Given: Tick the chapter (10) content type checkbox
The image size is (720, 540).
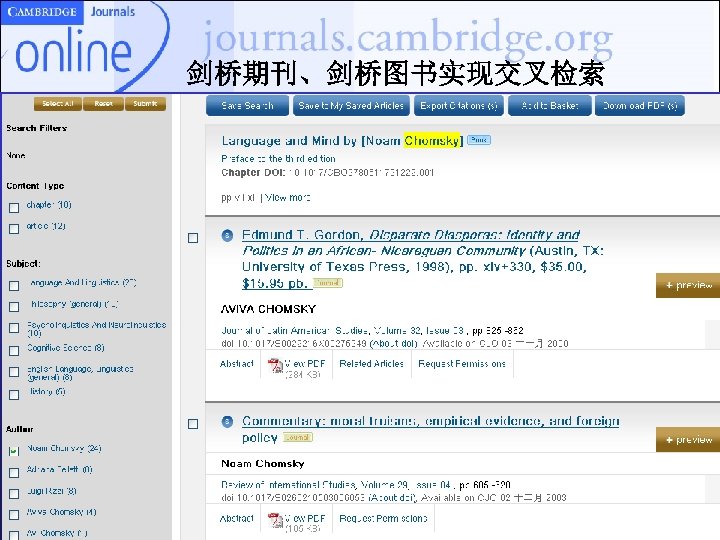Looking at the screenshot, I should pos(14,208).
